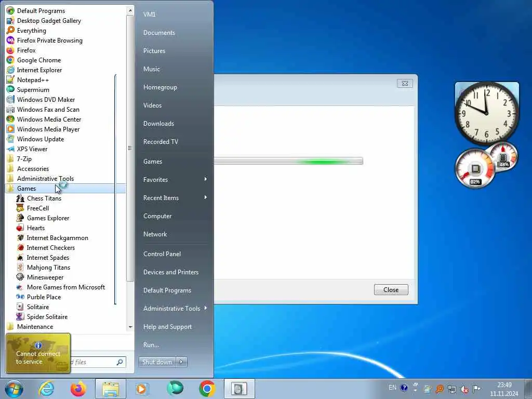The width and height of the screenshot is (532, 399).
Task: Expand Administrative Tools submenu in right pane
Action: tap(175, 309)
